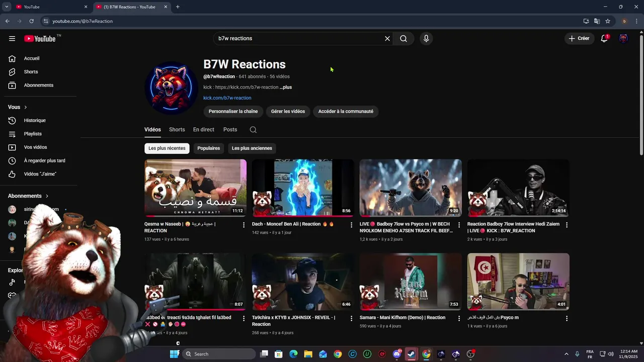This screenshot has height=362, width=644.
Task: Open options for Badboy 7low vs Psyco m video
Action: pyautogui.click(x=459, y=225)
